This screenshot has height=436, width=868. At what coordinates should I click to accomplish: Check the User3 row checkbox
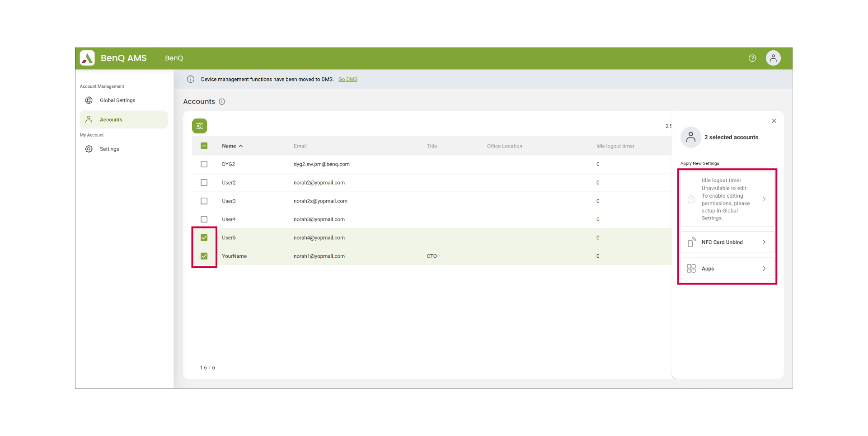pyautogui.click(x=204, y=201)
